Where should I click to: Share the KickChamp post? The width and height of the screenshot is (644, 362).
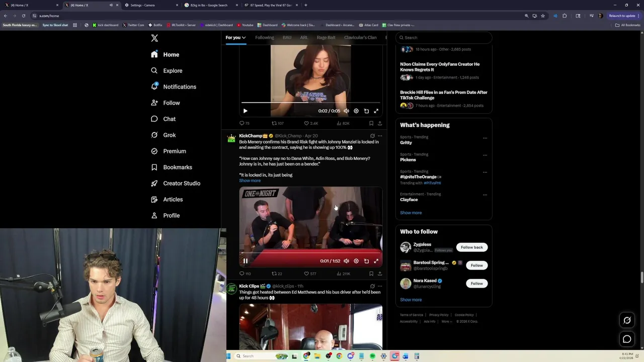(380, 274)
